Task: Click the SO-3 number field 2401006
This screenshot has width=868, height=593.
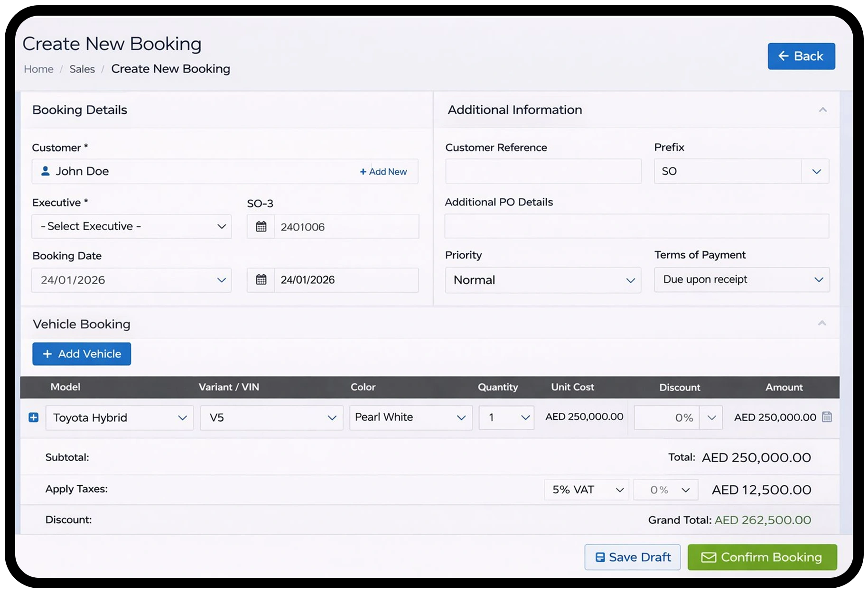Action: tap(346, 227)
